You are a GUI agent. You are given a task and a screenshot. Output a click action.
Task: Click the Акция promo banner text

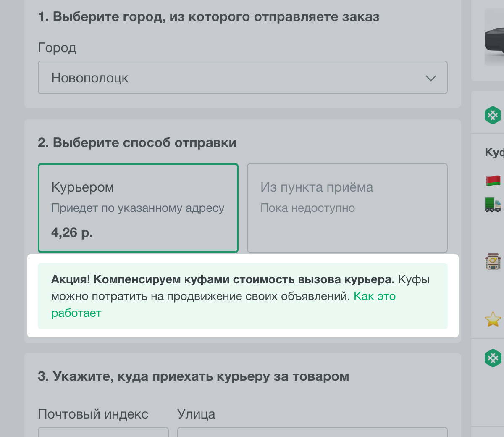coord(223,279)
